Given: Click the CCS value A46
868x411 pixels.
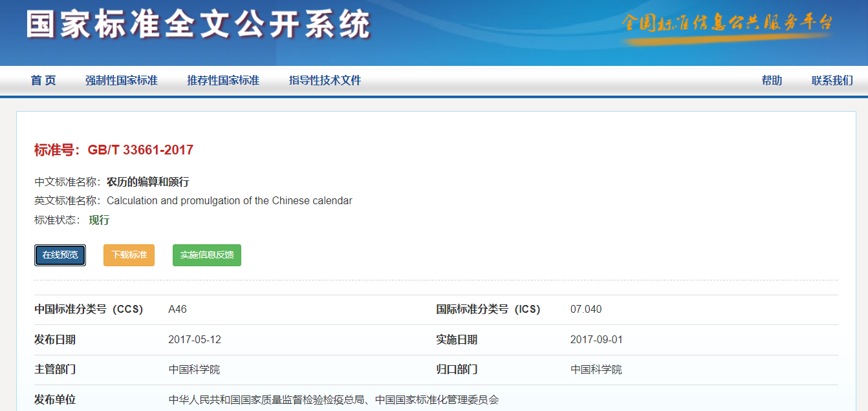Looking at the screenshot, I should (x=177, y=310).
